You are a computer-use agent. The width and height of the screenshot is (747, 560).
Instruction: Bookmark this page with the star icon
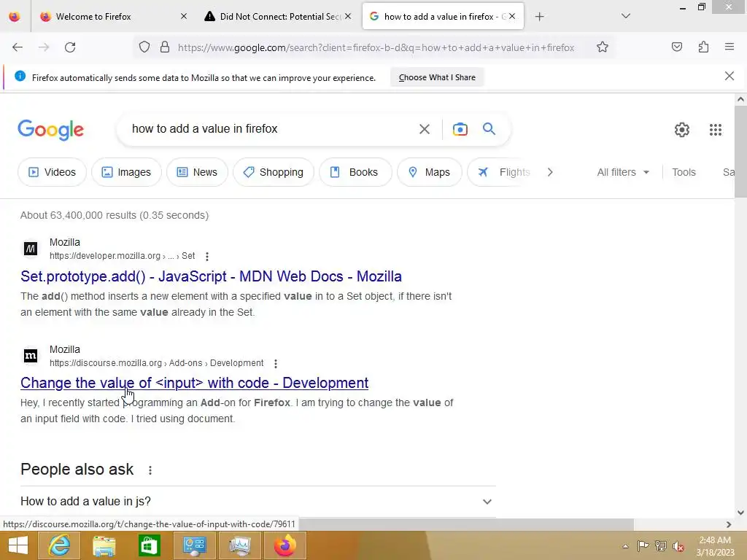click(602, 47)
